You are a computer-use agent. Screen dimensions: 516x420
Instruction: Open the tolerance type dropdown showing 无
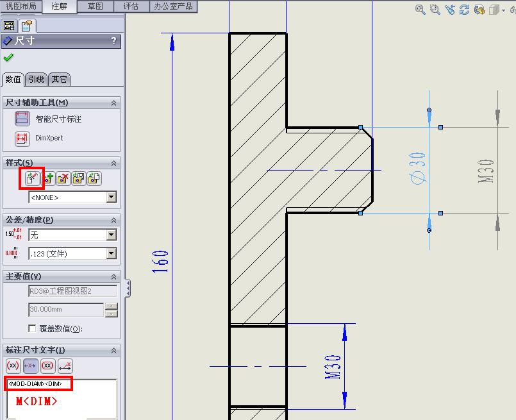tap(112, 235)
